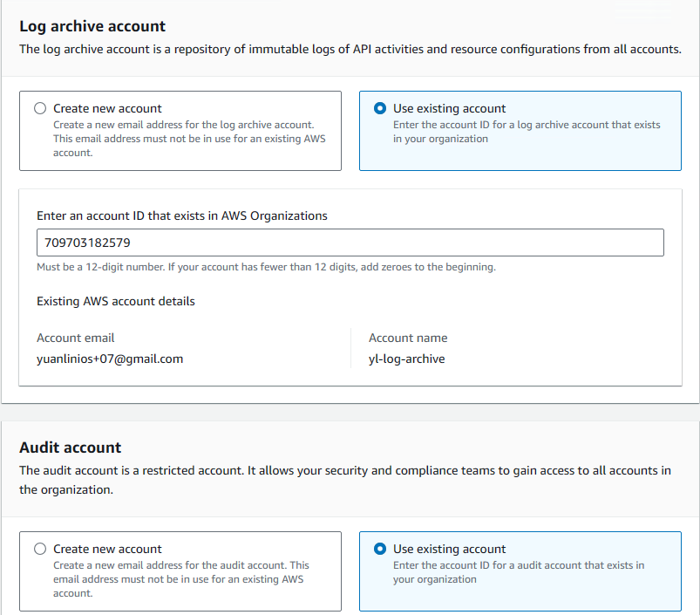Choose Use existing account radio under Audit account

[380, 549]
